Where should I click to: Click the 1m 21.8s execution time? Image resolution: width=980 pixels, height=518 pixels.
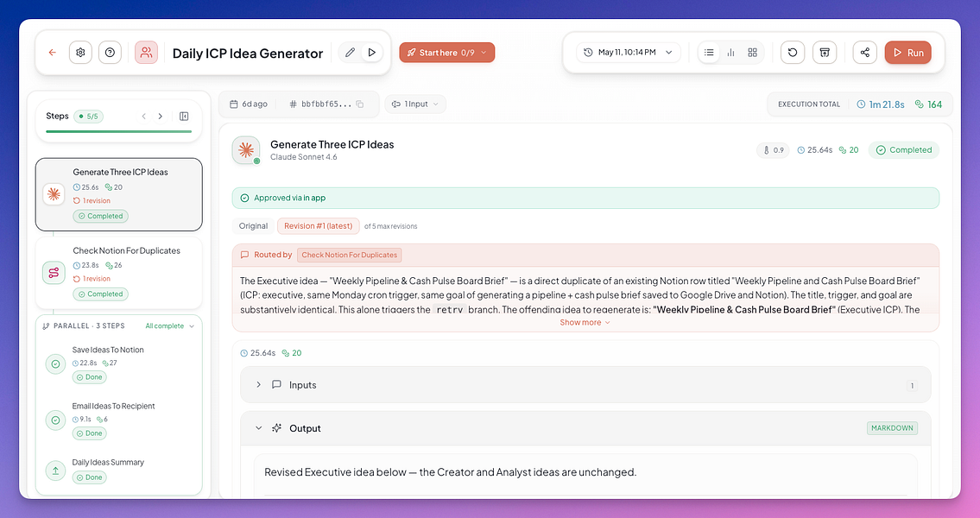881,104
